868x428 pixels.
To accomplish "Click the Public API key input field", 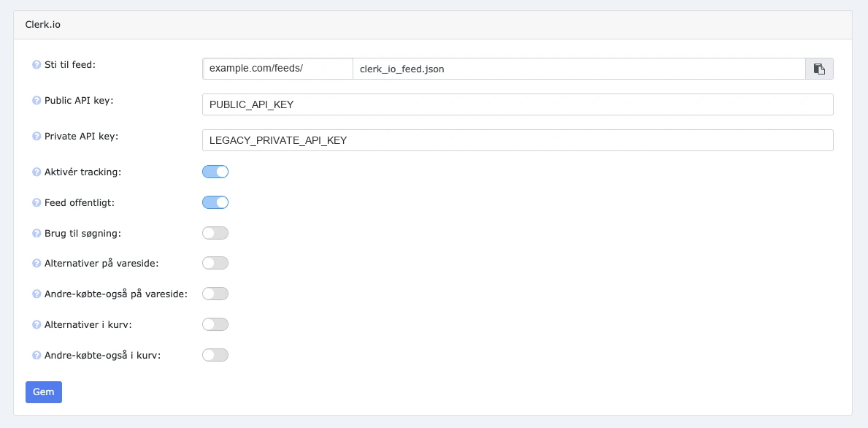I will [x=518, y=104].
